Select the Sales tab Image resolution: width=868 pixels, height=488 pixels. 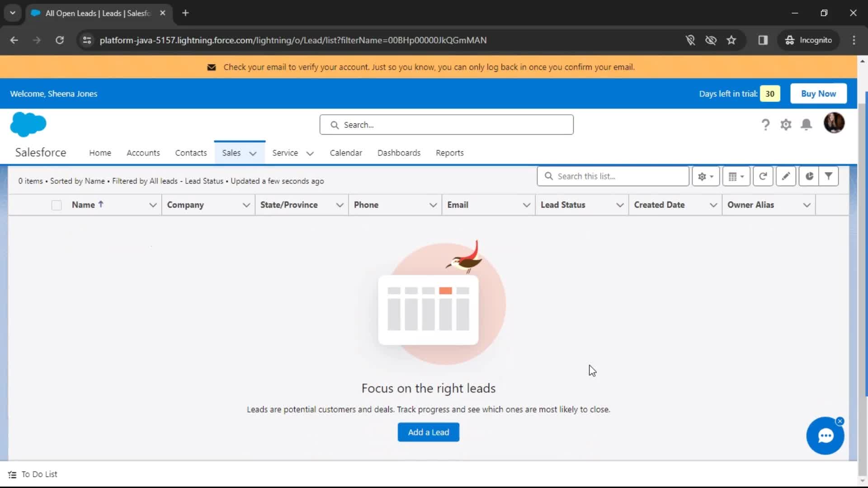pos(231,153)
